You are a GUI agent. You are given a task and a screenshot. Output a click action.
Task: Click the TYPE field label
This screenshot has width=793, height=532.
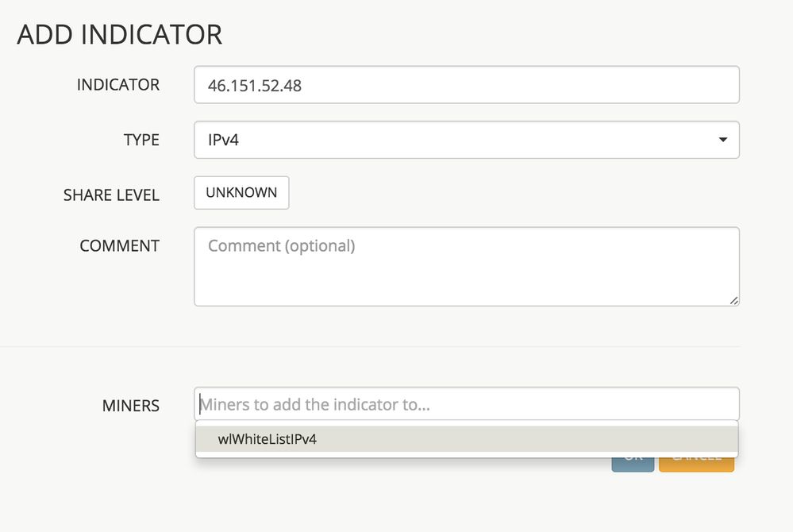coord(141,140)
